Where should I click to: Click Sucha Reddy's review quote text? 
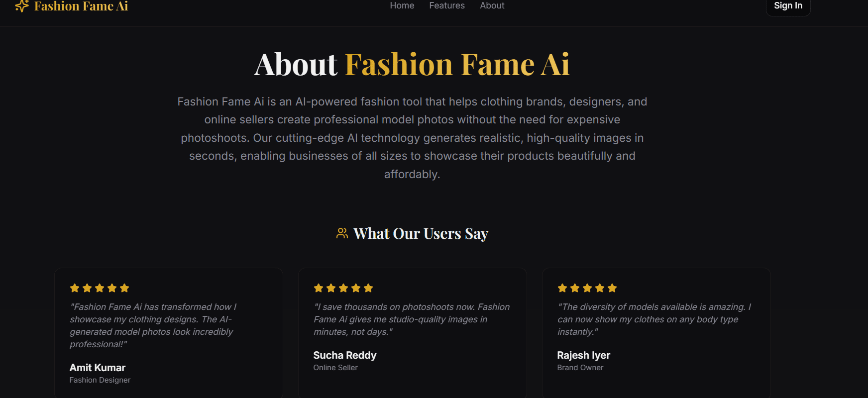pyautogui.click(x=412, y=319)
